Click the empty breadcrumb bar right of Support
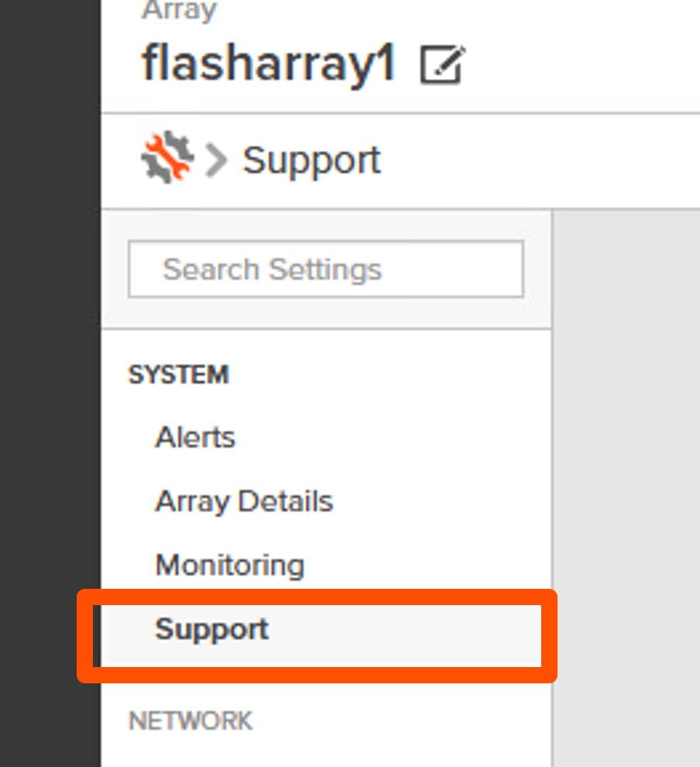Image resolution: width=700 pixels, height=767 pixels. [x=542, y=160]
